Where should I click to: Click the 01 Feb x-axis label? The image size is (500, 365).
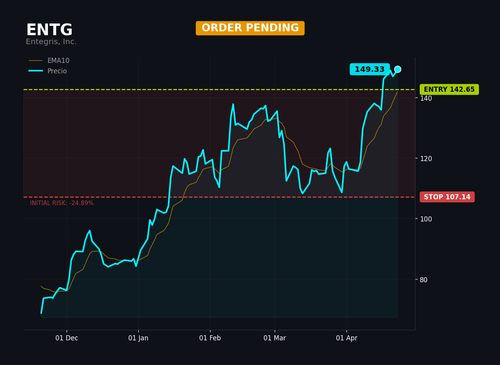click(210, 338)
